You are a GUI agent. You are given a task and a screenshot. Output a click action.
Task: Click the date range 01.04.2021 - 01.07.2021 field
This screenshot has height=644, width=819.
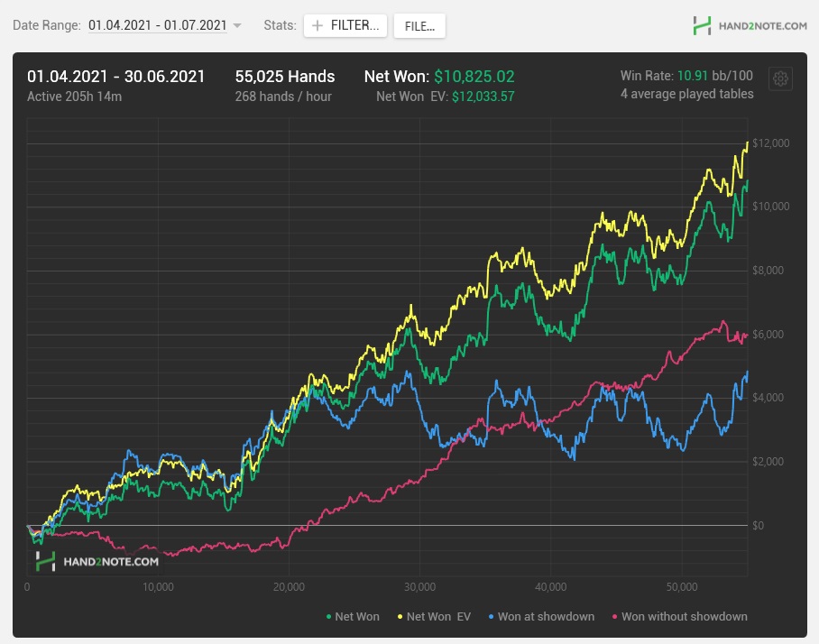point(157,25)
